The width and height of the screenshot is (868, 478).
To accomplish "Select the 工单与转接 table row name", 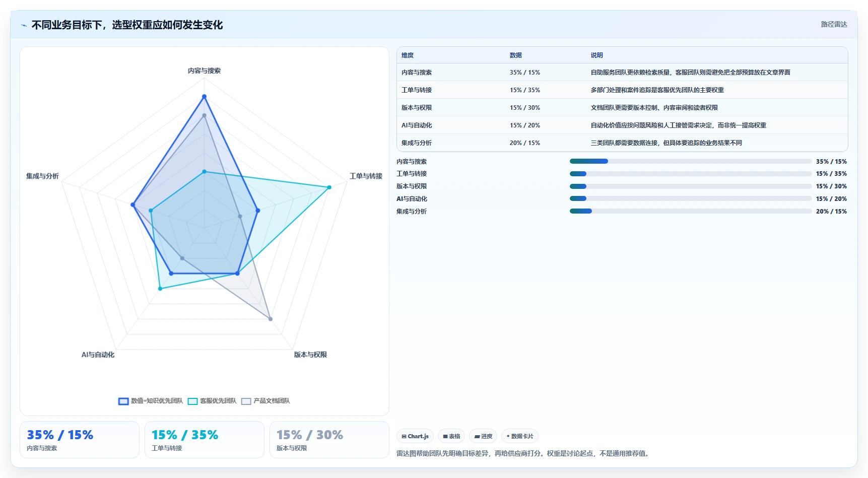I will click(417, 90).
